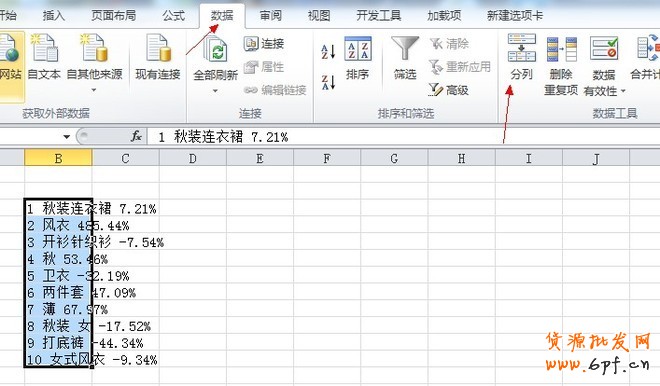Screen dimensions: 660x386
Task: Click the 排序 sort dialog icon
Action: [357, 49]
